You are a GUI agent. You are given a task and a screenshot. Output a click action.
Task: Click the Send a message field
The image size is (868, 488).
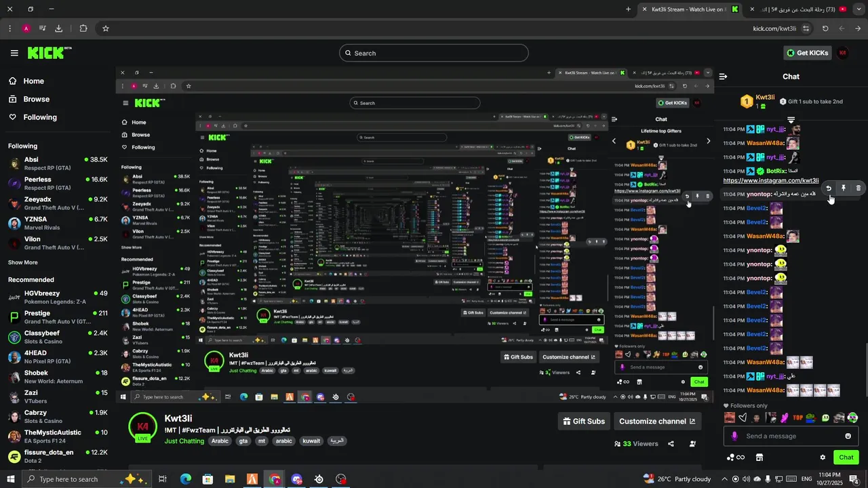[791, 436]
